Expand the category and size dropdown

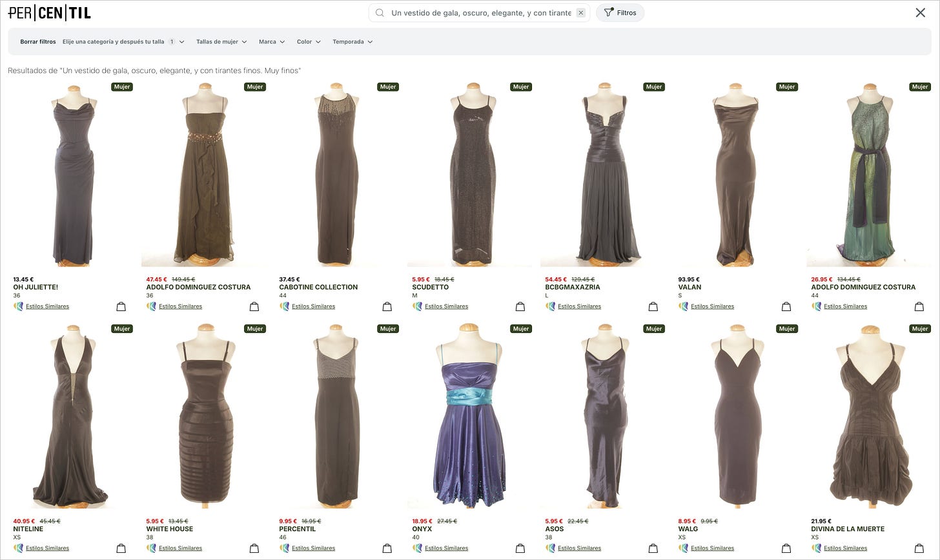point(123,42)
